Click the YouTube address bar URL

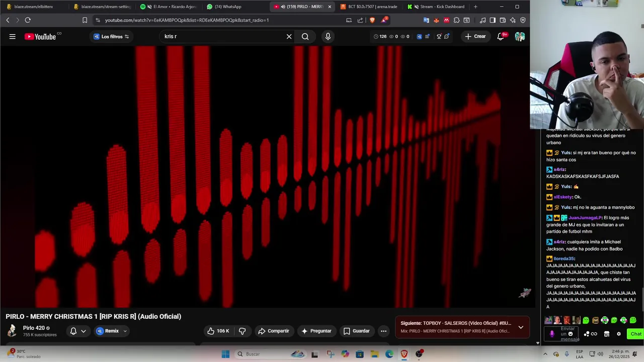[x=187, y=20]
